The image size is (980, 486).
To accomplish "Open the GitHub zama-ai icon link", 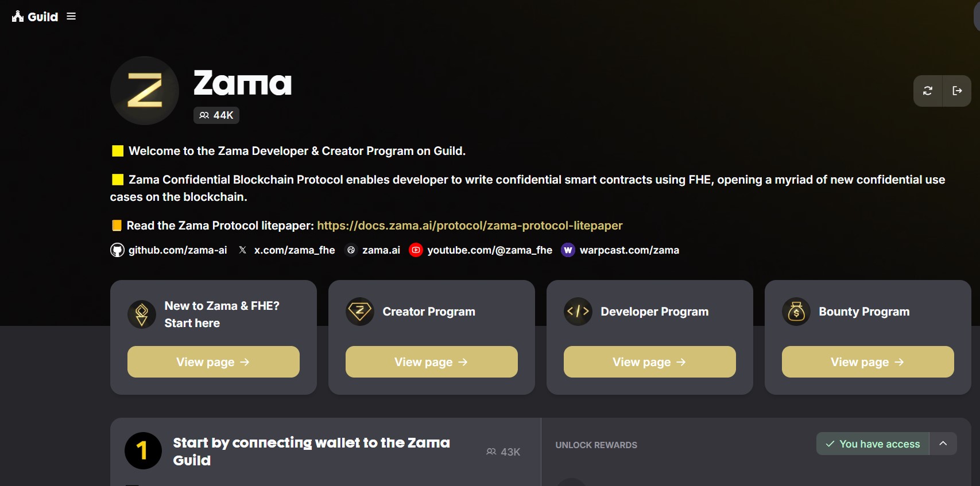I will [117, 250].
